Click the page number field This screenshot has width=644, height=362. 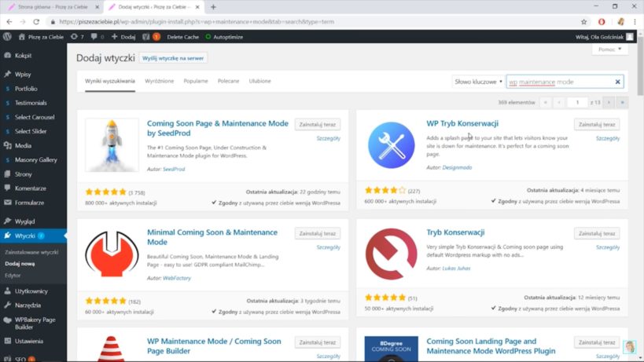[577, 103]
